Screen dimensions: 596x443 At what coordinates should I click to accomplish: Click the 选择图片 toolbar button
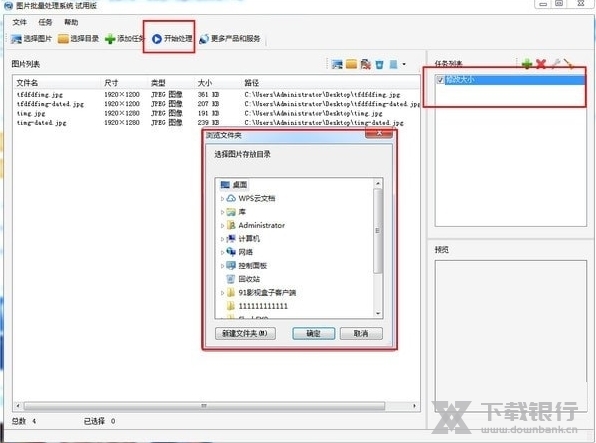(32, 38)
